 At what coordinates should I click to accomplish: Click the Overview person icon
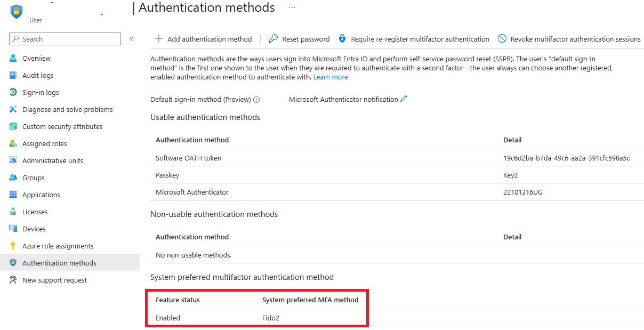[13, 58]
